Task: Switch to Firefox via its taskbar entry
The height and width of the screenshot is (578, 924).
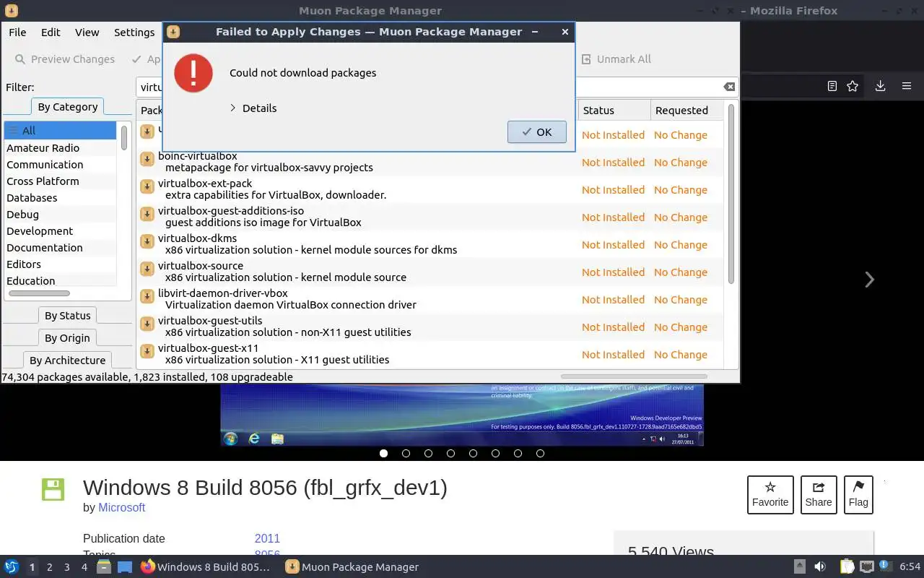Action: 206,567
